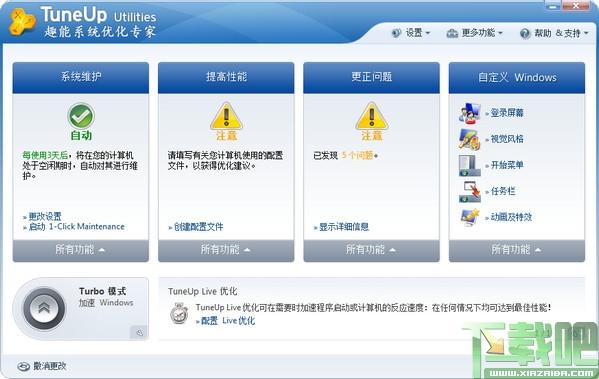Select the 自定义 Windows panel header
The width and height of the screenshot is (599, 379).
pos(517,78)
